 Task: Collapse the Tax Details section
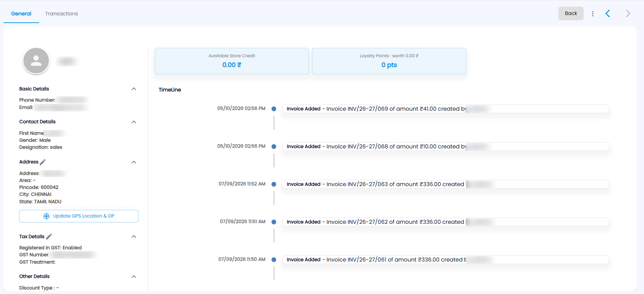click(x=134, y=237)
